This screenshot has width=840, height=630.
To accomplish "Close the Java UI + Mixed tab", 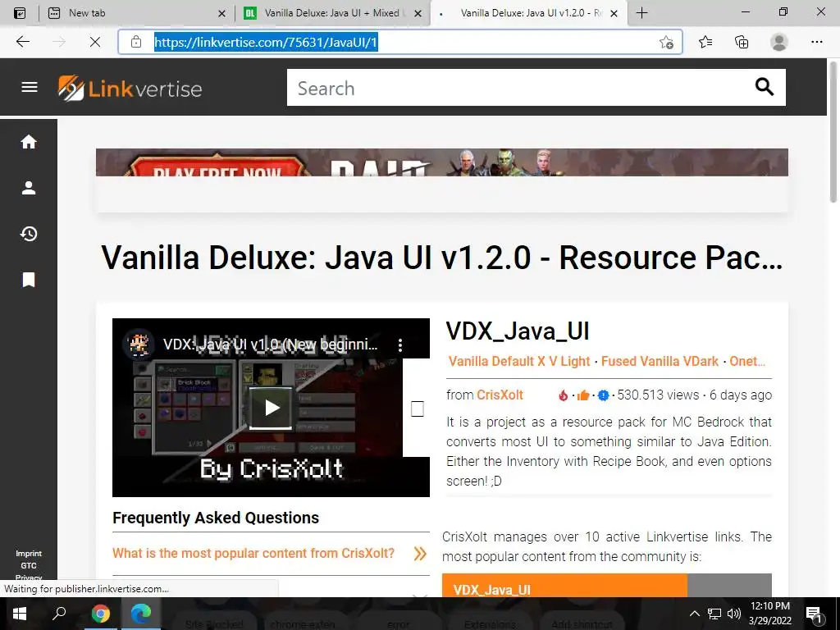I will (418, 13).
